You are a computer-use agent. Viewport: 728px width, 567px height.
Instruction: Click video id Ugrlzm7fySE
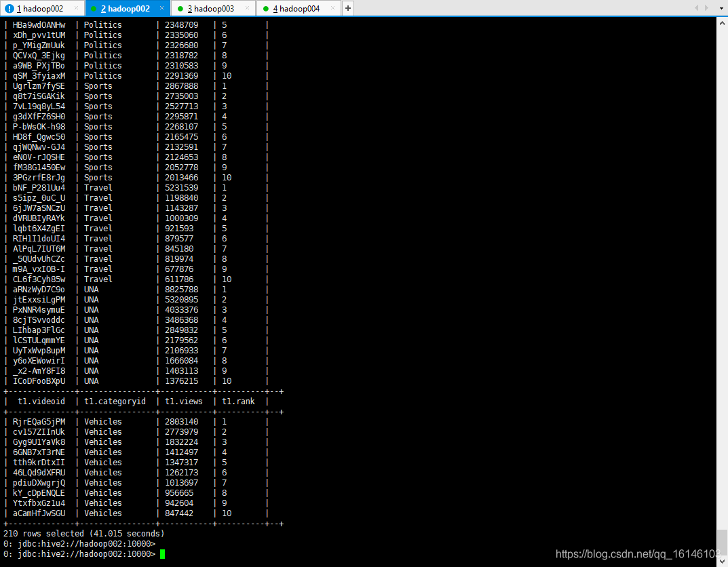[39, 86]
